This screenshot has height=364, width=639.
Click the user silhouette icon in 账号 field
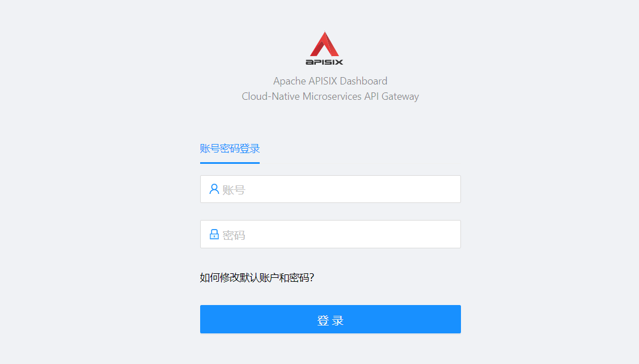click(214, 189)
